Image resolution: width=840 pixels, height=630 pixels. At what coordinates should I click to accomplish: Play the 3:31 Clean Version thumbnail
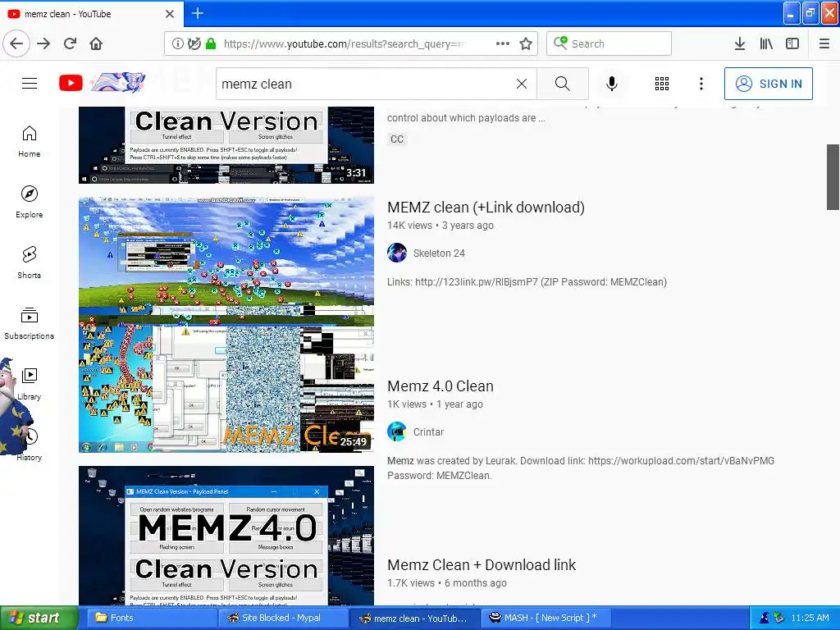[x=226, y=145]
